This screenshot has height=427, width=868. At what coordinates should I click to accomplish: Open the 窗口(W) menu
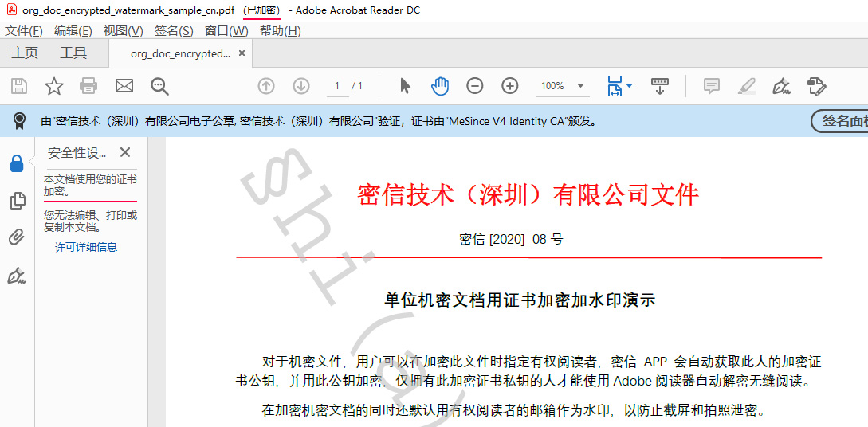(x=226, y=31)
